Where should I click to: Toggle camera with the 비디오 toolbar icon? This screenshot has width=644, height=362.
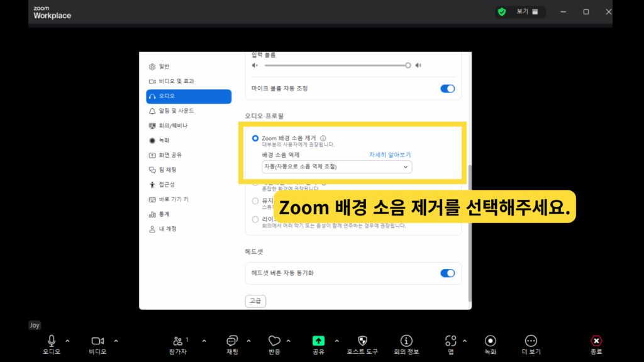click(97, 341)
